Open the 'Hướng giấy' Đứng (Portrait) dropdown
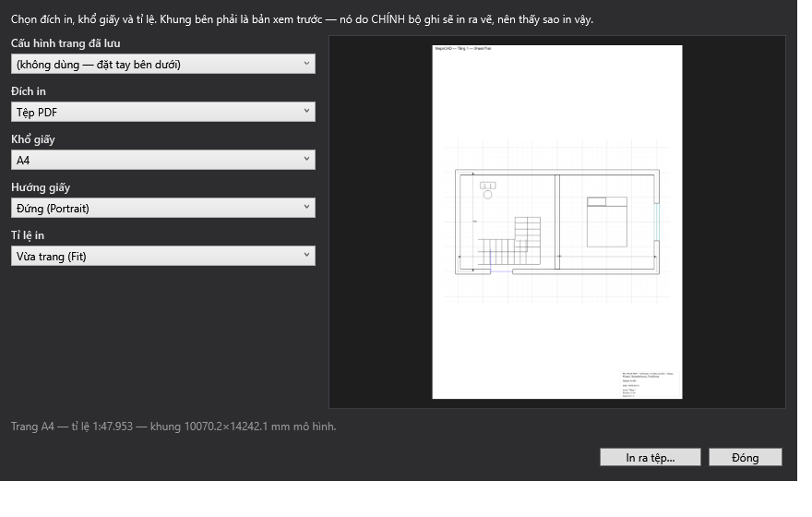The width and height of the screenshot is (812, 517). point(163,208)
